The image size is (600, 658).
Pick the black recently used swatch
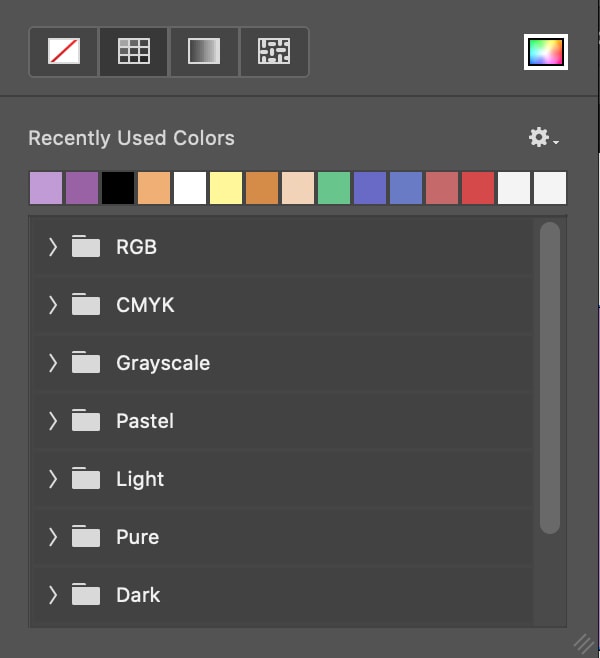tap(118, 188)
